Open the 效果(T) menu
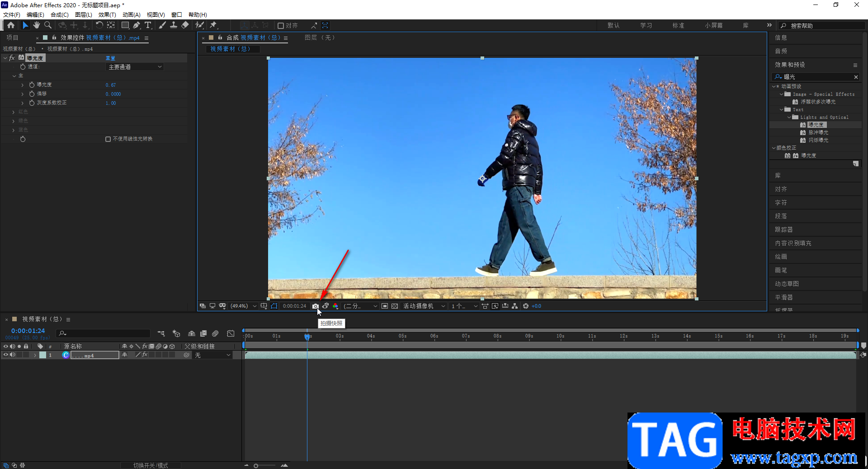The height and width of the screenshot is (469, 868). pos(107,15)
